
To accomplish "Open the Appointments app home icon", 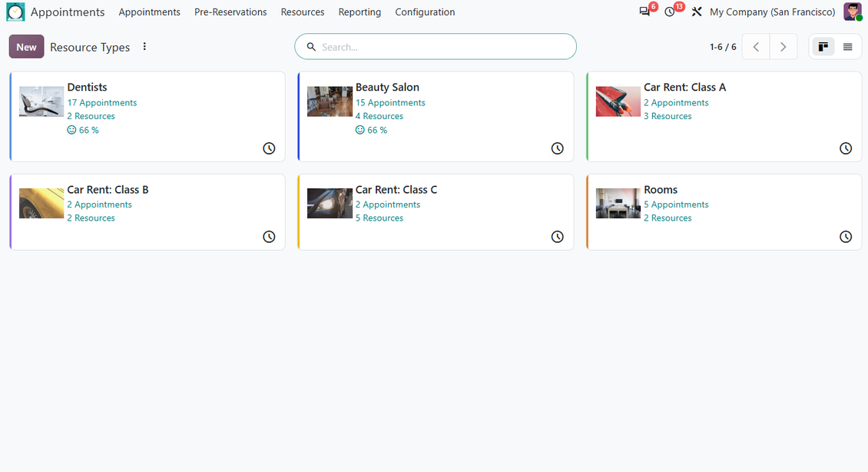I will 15,12.
